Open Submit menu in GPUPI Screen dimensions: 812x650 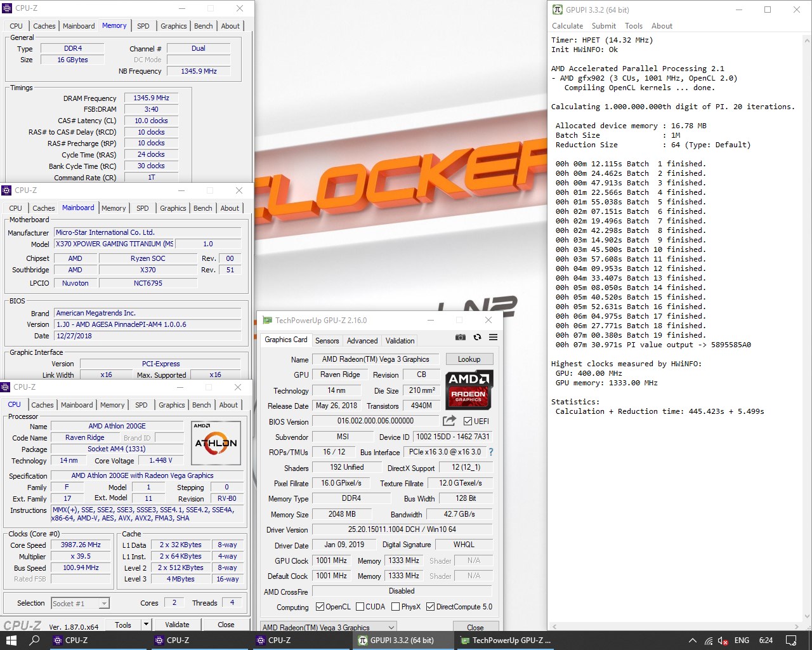pyautogui.click(x=604, y=26)
